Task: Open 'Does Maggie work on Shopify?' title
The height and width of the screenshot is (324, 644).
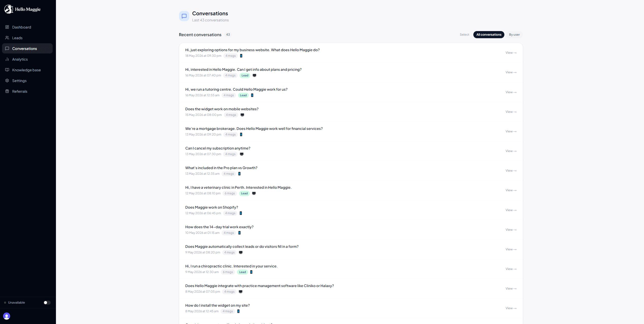Action: click(212, 207)
